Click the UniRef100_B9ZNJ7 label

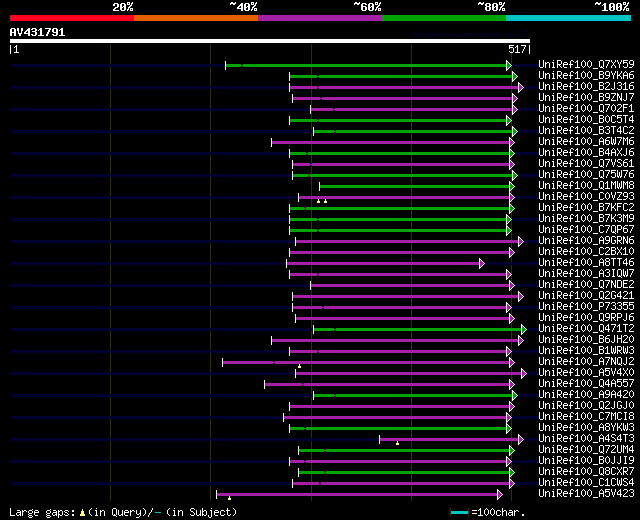point(586,98)
